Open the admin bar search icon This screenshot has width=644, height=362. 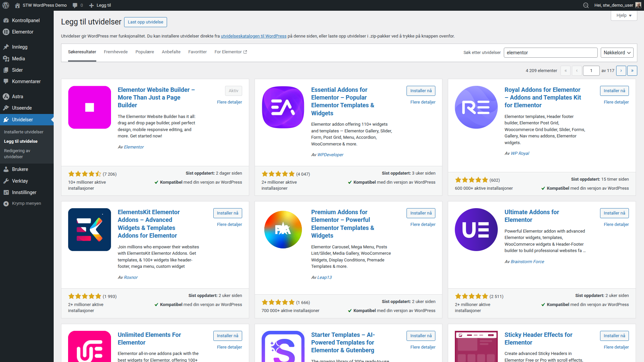coord(586,5)
